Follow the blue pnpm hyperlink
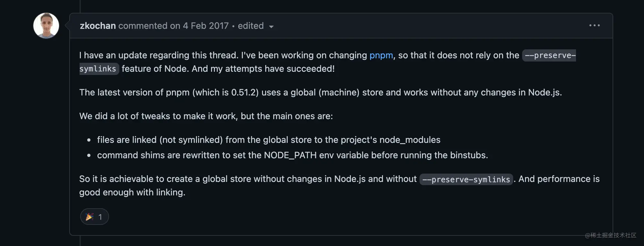This screenshot has width=644, height=246. coord(381,55)
